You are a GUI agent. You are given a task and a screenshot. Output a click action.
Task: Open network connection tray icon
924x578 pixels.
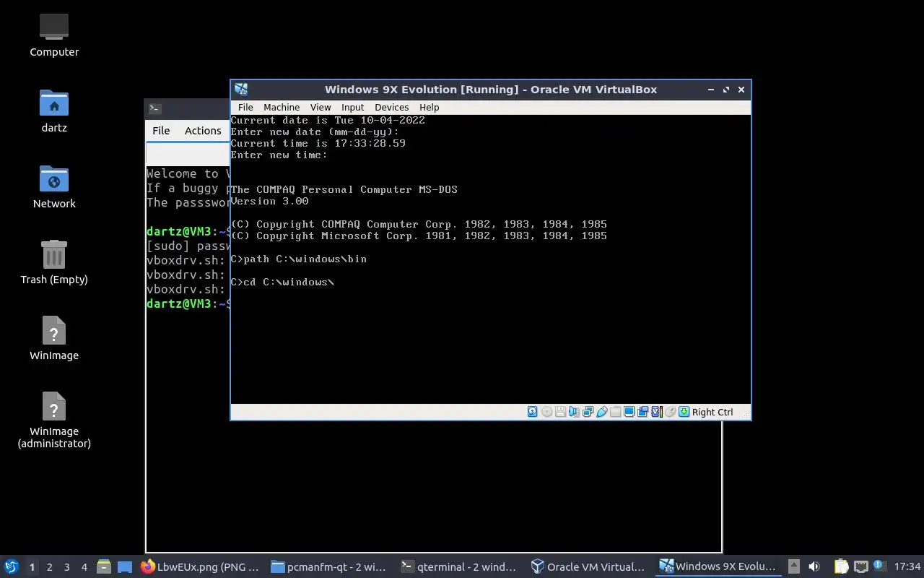click(x=860, y=566)
